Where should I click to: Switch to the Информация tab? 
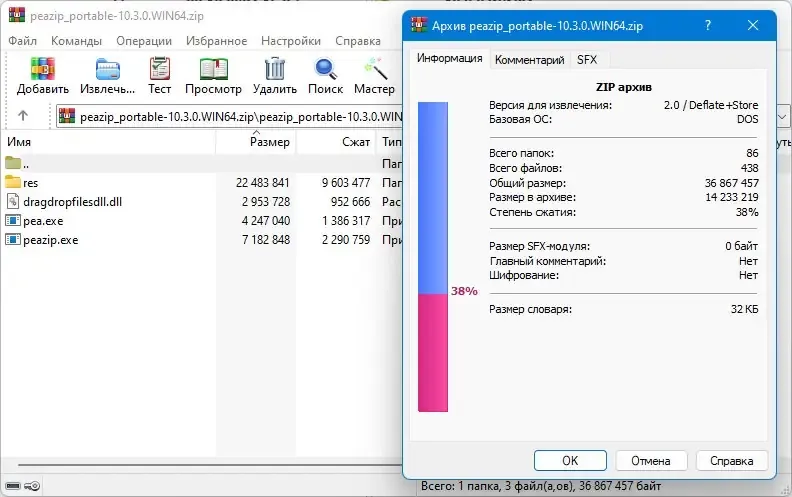pos(450,58)
